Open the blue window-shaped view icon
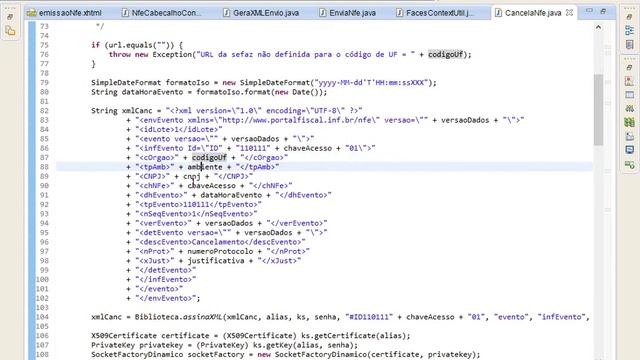Image resolution: width=640 pixels, height=360 pixels. pos(629,95)
